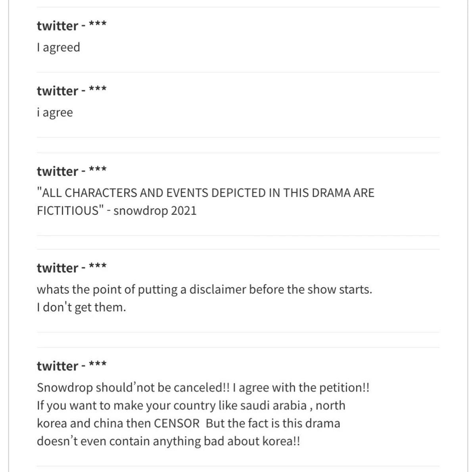Open the username above the FICTITIOUS quote comment
The height and width of the screenshot is (472, 476).
coord(71,171)
